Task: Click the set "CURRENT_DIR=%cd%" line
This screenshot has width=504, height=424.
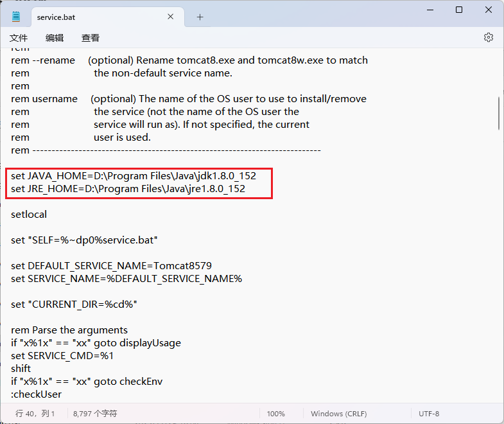Action: [x=74, y=305]
